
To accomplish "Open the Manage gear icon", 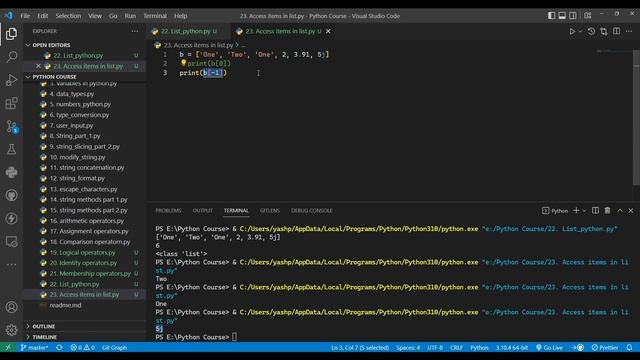I will pyautogui.click(x=11, y=330).
